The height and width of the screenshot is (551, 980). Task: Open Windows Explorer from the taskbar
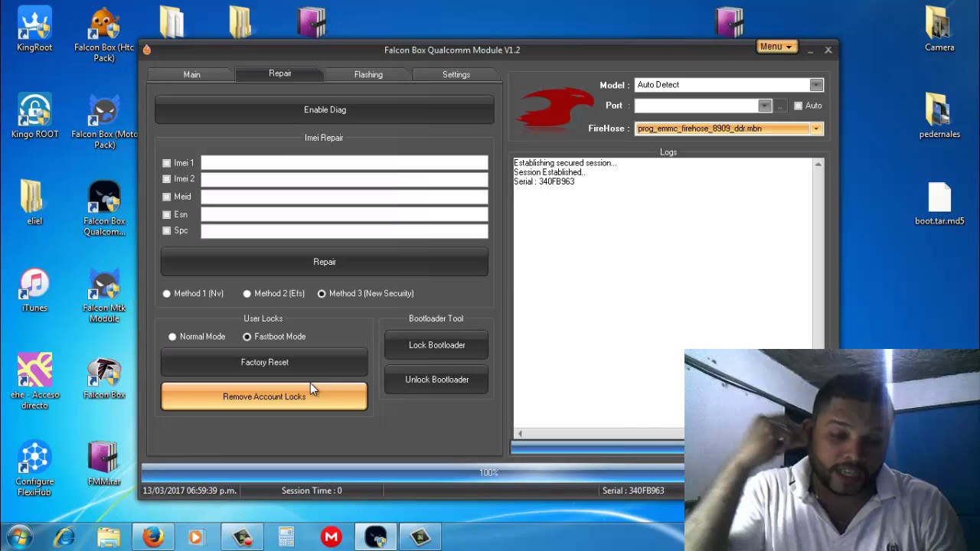[109, 537]
